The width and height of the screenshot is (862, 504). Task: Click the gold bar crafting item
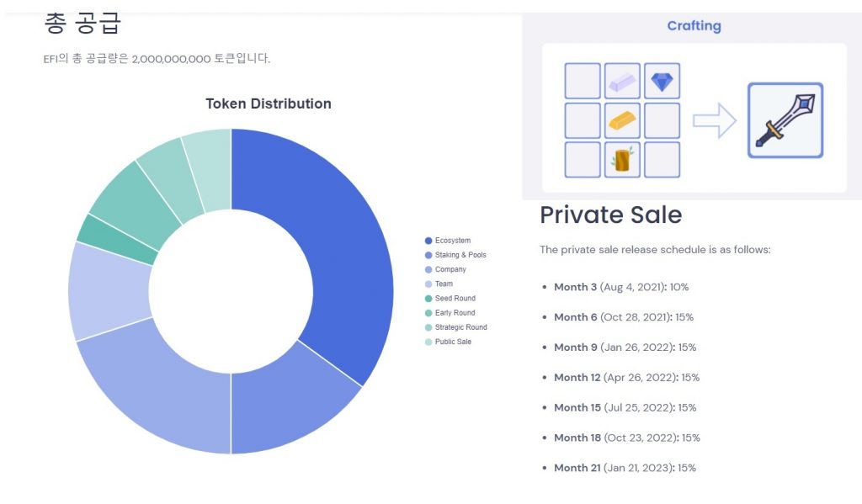(622, 120)
